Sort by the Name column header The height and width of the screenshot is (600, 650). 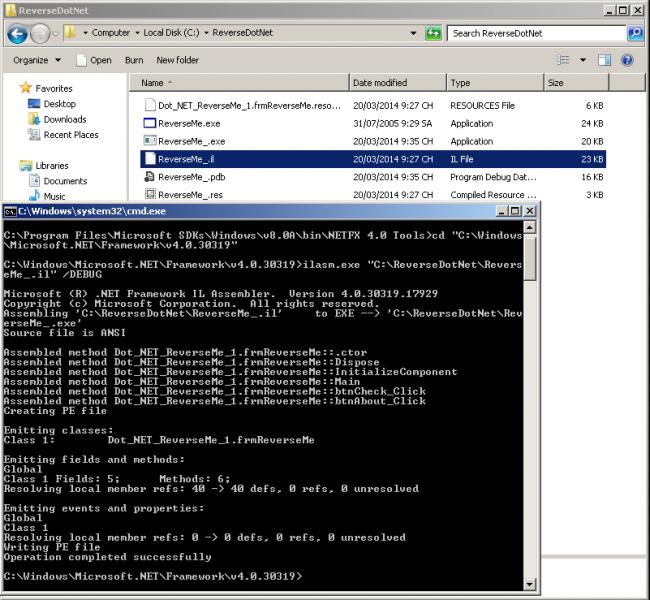coord(239,83)
